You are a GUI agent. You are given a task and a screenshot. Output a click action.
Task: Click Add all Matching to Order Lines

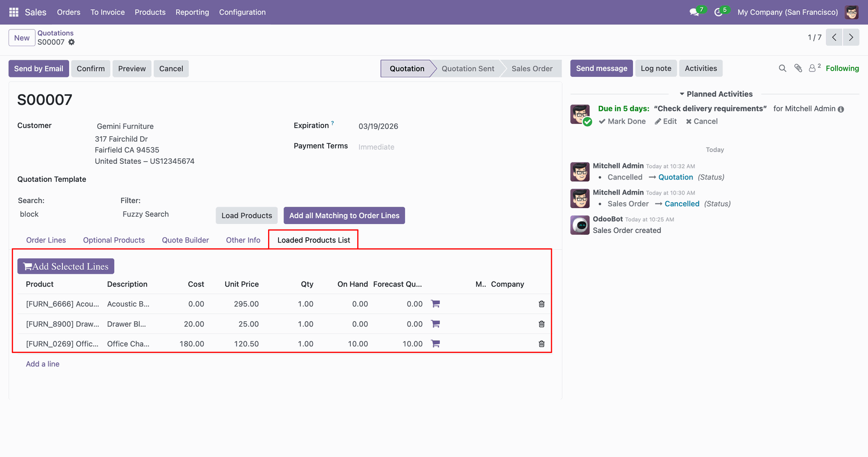tap(344, 216)
